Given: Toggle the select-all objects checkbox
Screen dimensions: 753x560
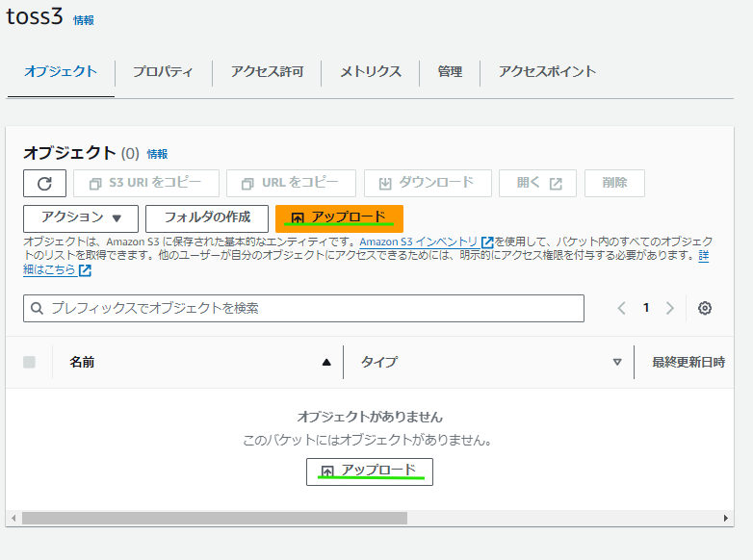Looking at the screenshot, I should 29,363.
